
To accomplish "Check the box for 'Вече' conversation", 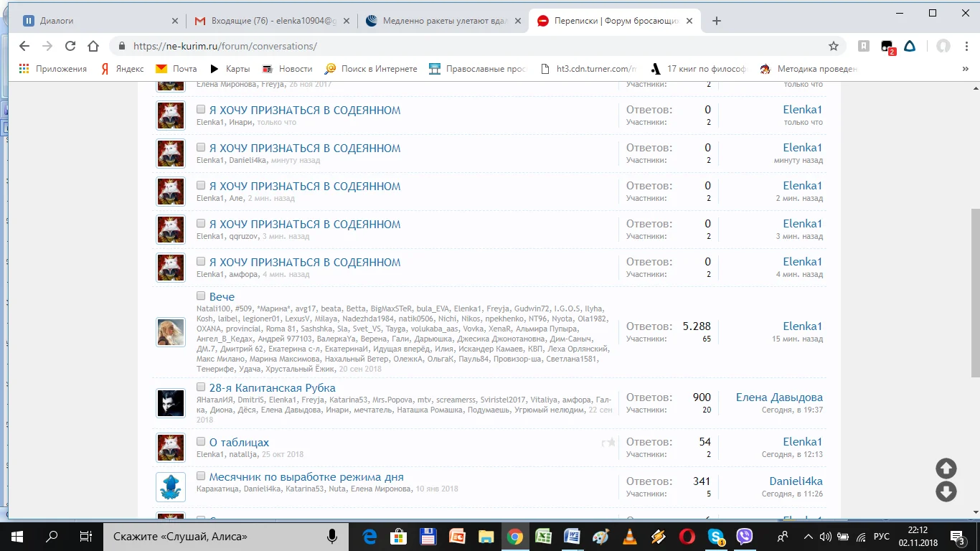I will click(201, 296).
